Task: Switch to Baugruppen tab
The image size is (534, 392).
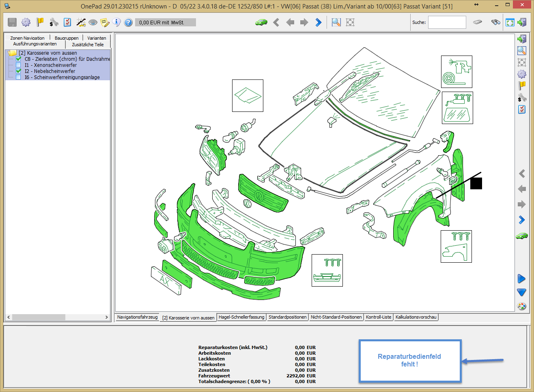Action: [67, 38]
